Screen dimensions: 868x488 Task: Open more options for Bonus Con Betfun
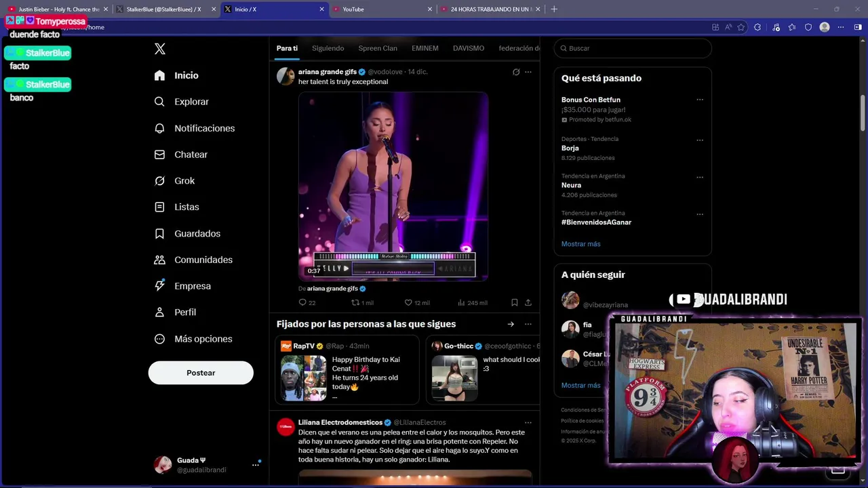coord(700,100)
